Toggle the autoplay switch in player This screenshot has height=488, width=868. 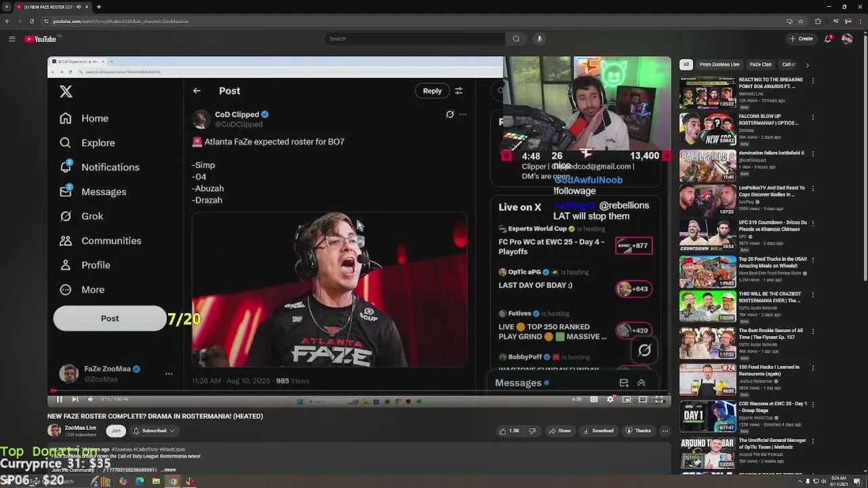(x=577, y=399)
